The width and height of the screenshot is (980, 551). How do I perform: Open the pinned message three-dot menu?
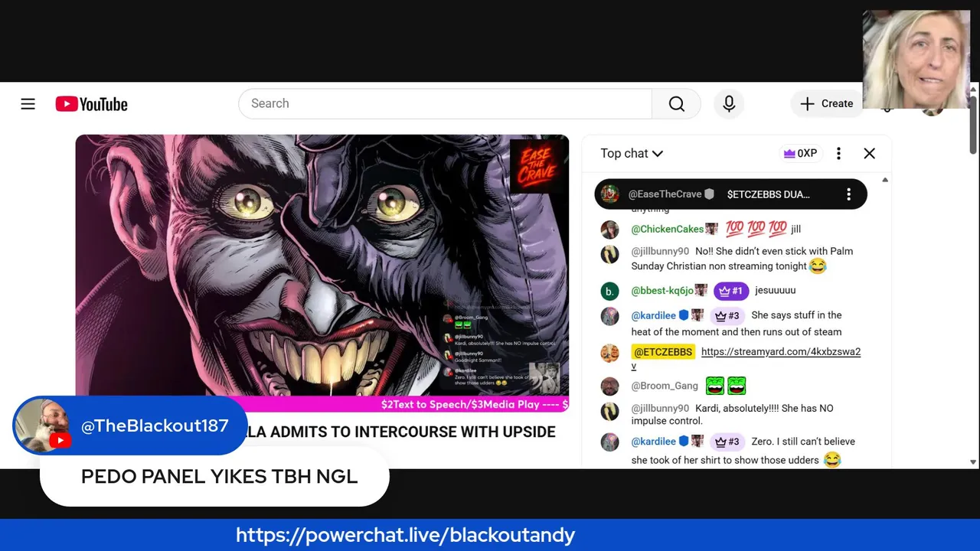pos(848,194)
